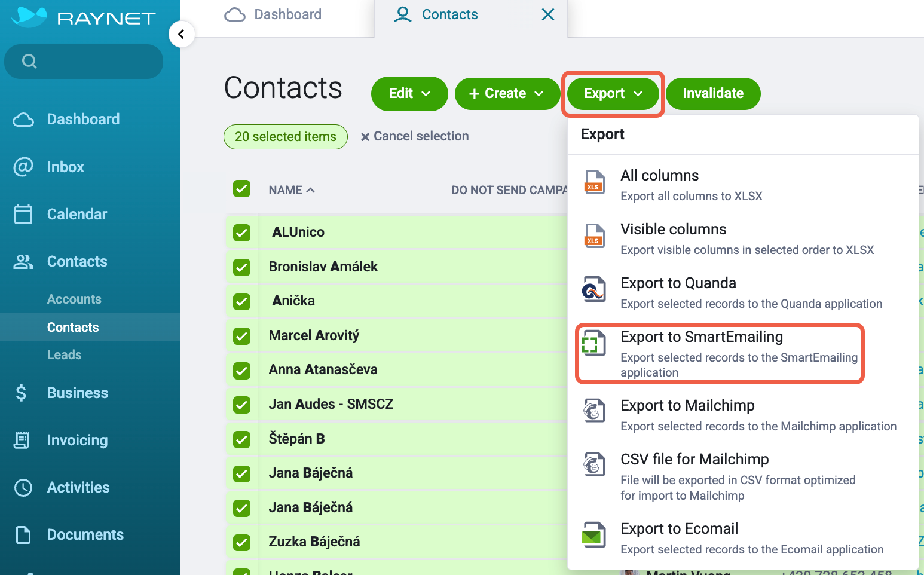Viewport: 924px width, 575px height.
Task: Open Inbox via the at-sign icon
Action: pos(23,167)
